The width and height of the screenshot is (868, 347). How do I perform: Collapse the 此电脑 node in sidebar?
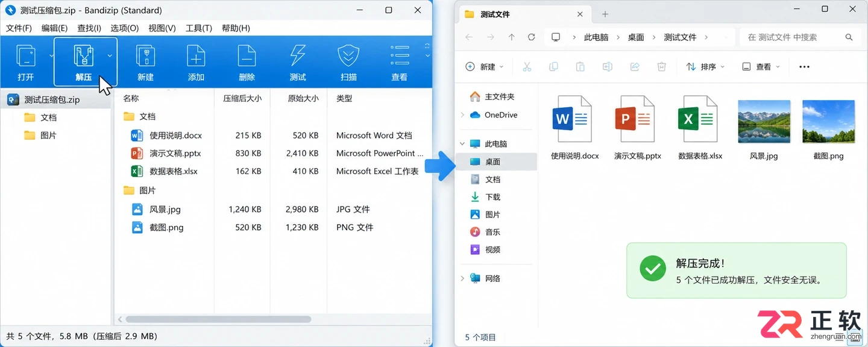(x=462, y=144)
